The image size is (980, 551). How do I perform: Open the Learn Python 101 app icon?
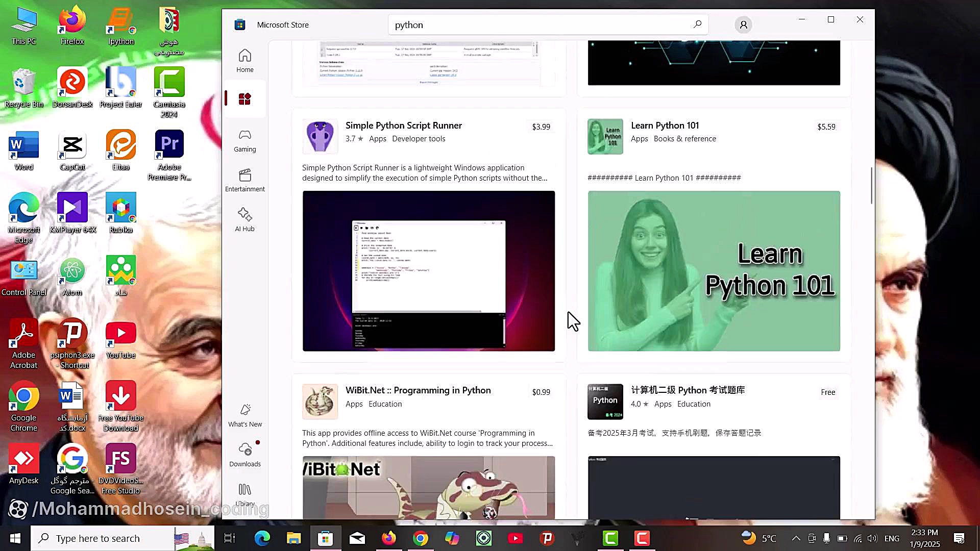click(x=605, y=137)
